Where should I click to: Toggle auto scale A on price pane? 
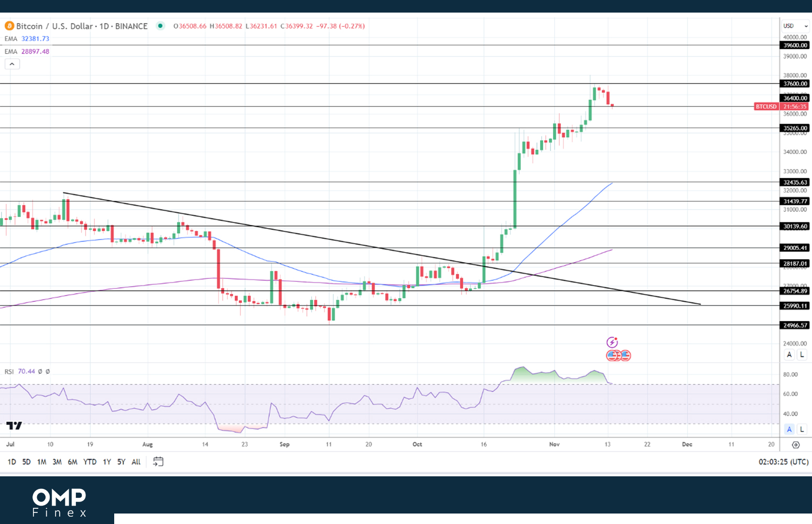(789, 355)
